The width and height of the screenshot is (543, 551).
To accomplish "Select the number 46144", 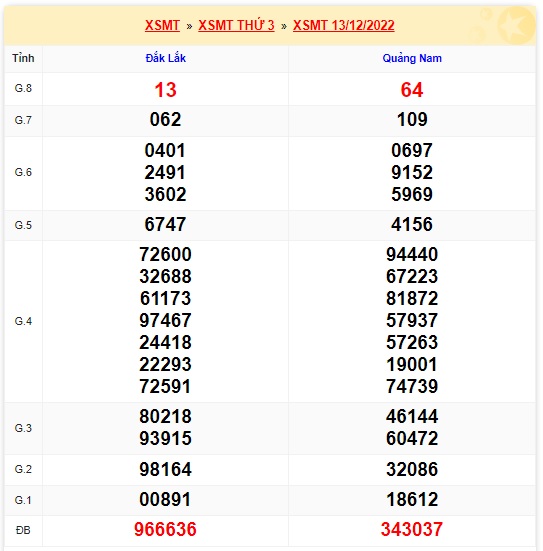I will 412,416.
